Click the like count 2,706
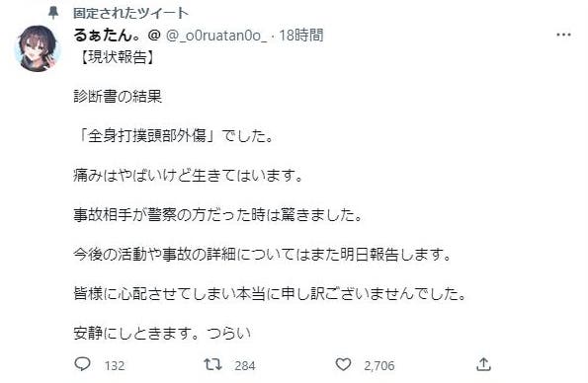Screen dimensions: 588x383 coord(379,366)
